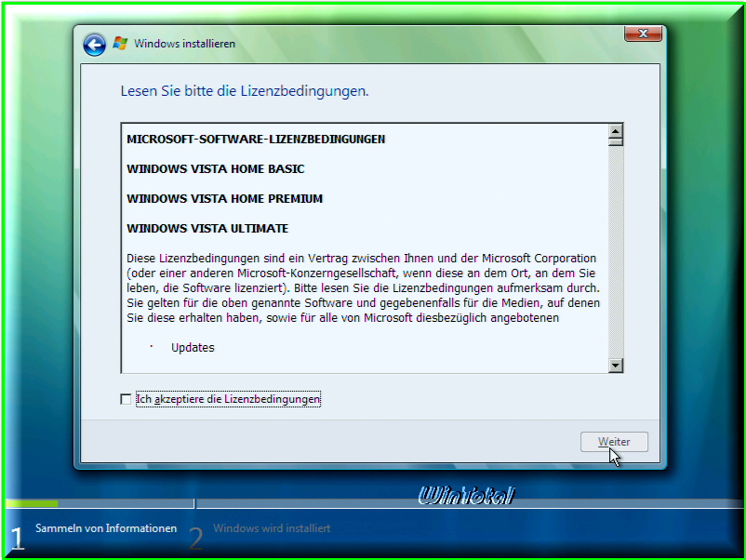Screen dimensions: 746x560
Task: Click paragraph starting 'Diese Lizenzbedingungen sind'
Action: pos(363,287)
